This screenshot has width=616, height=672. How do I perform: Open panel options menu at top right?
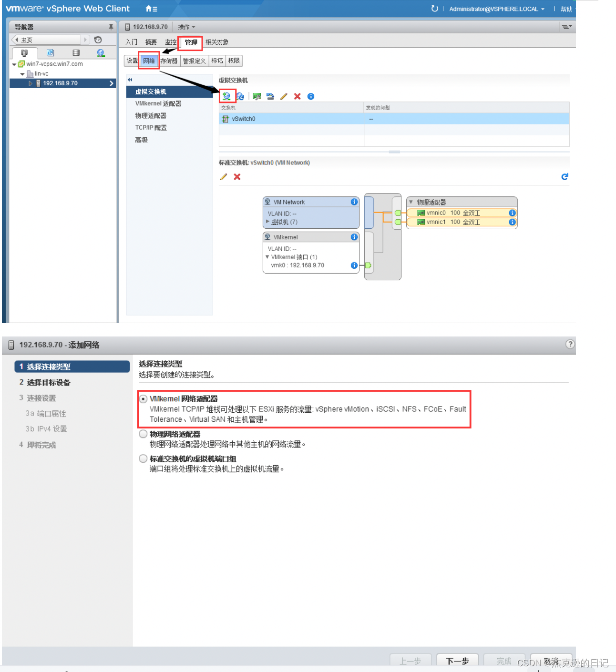click(566, 27)
